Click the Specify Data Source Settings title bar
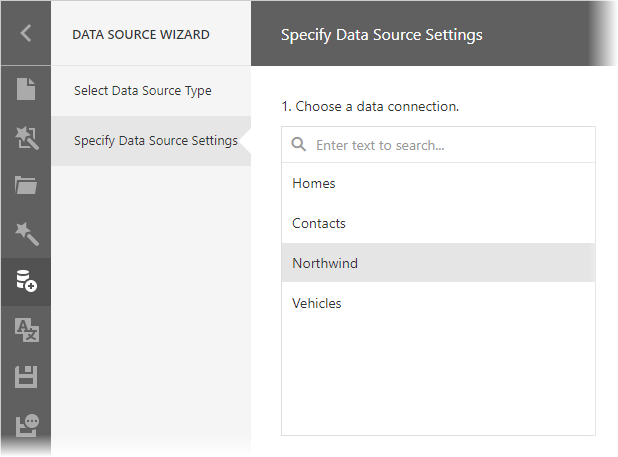Screen dimensions: 618x457 click(382, 35)
